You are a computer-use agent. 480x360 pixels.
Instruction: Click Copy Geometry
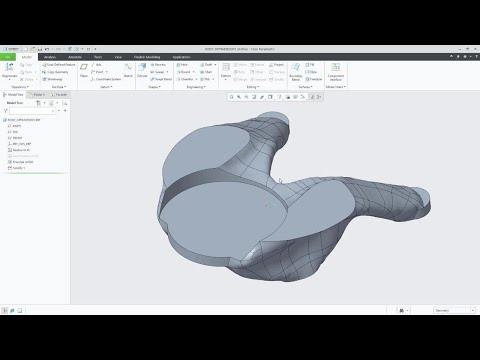[x=55, y=72]
